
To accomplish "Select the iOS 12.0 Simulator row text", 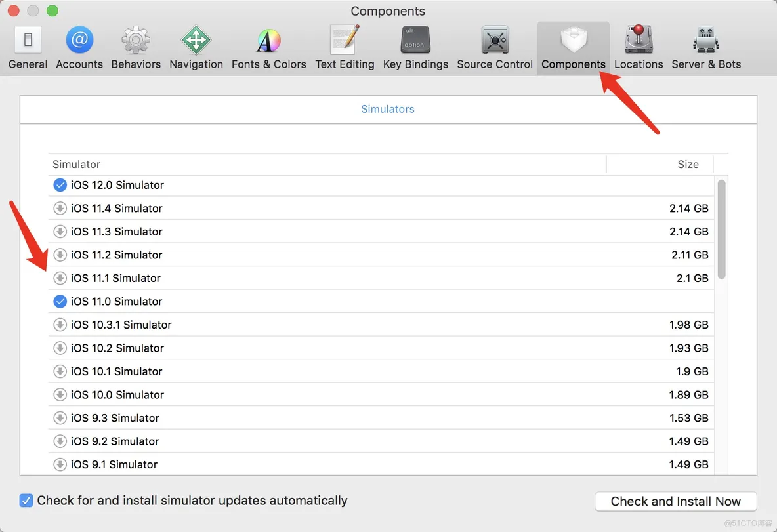I will (117, 185).
